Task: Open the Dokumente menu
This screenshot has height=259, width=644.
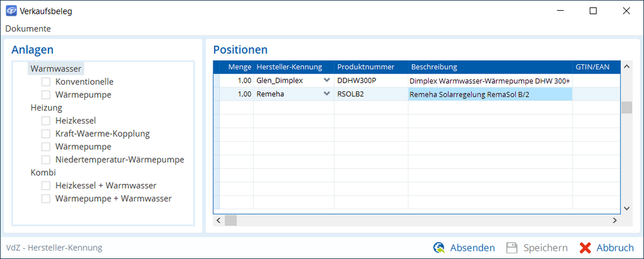Action: [28, 28]
